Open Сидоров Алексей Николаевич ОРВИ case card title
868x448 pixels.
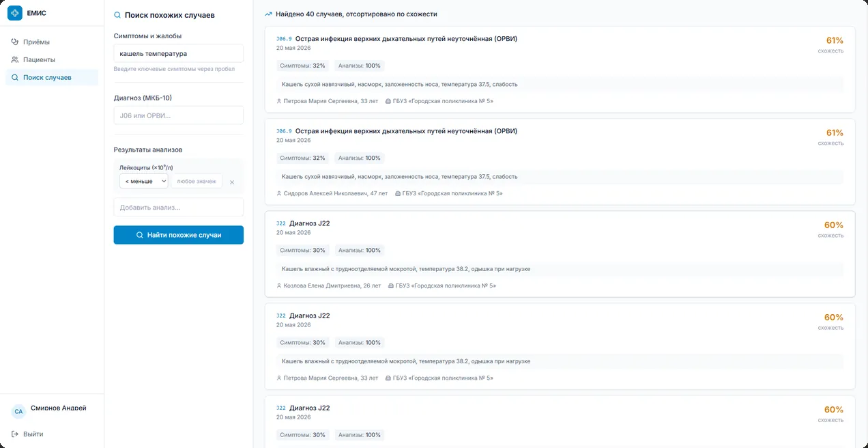pos(406,131)
